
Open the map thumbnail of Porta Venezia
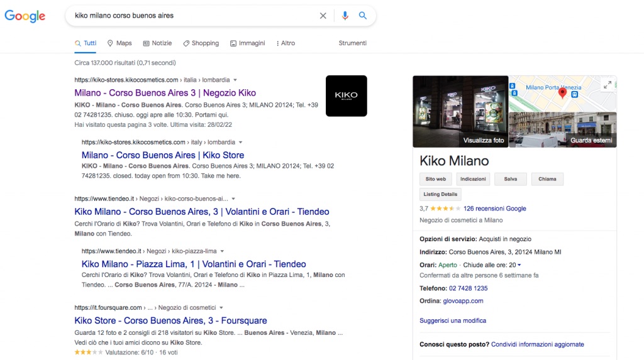[x=563, y=94]
